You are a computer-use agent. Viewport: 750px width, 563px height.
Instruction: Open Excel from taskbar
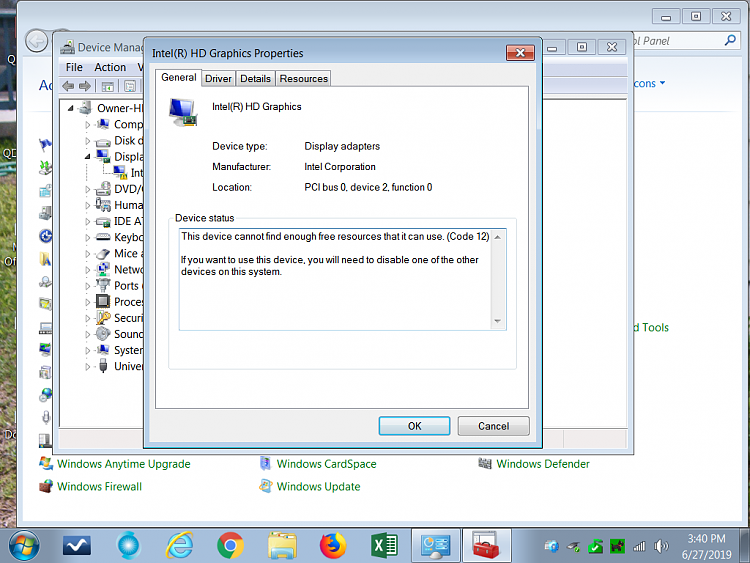(x=385, y=545)
